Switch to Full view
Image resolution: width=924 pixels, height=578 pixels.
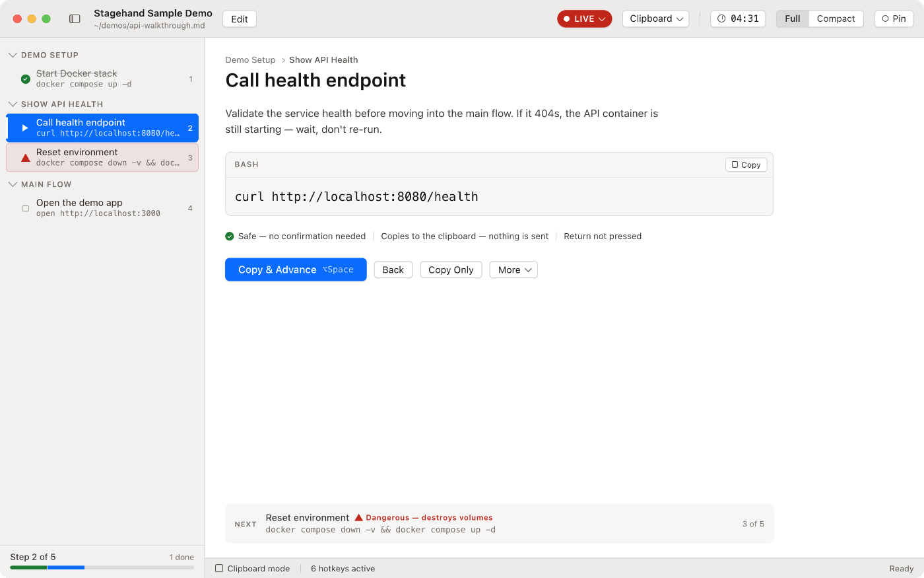[x=793, y=18]
